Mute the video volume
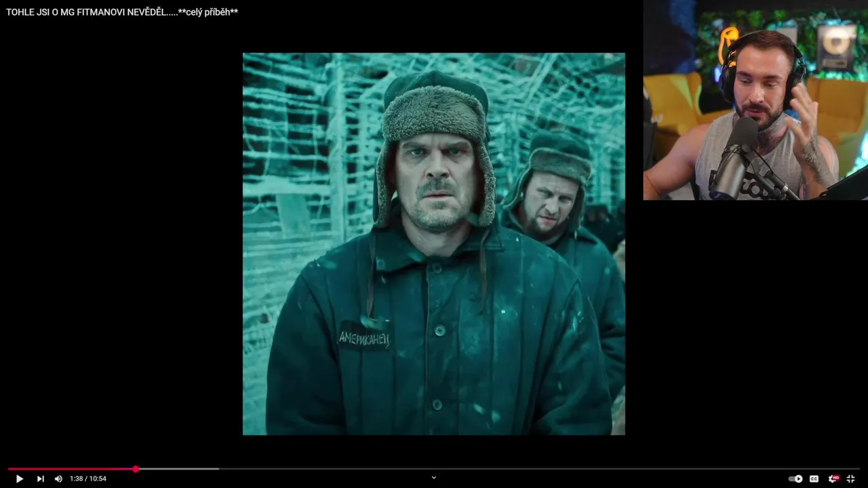Screen dimensions: 868x488 click(x=58, y=479)
